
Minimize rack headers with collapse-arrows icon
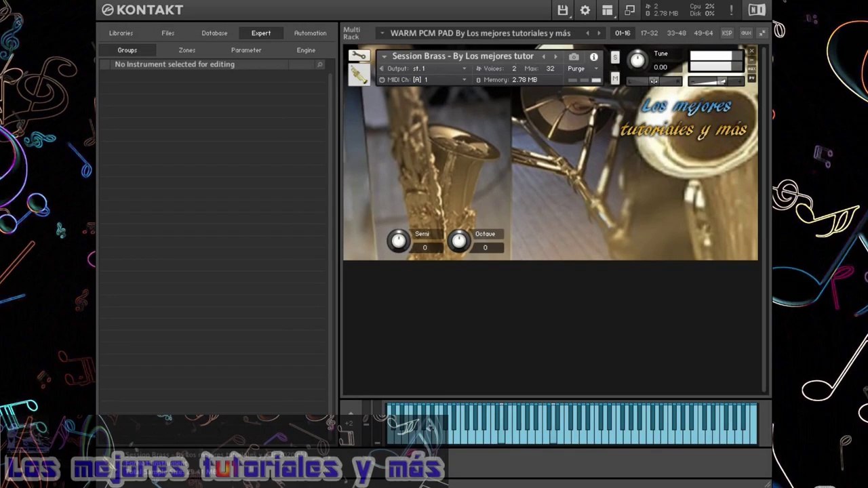pos(762,33)
